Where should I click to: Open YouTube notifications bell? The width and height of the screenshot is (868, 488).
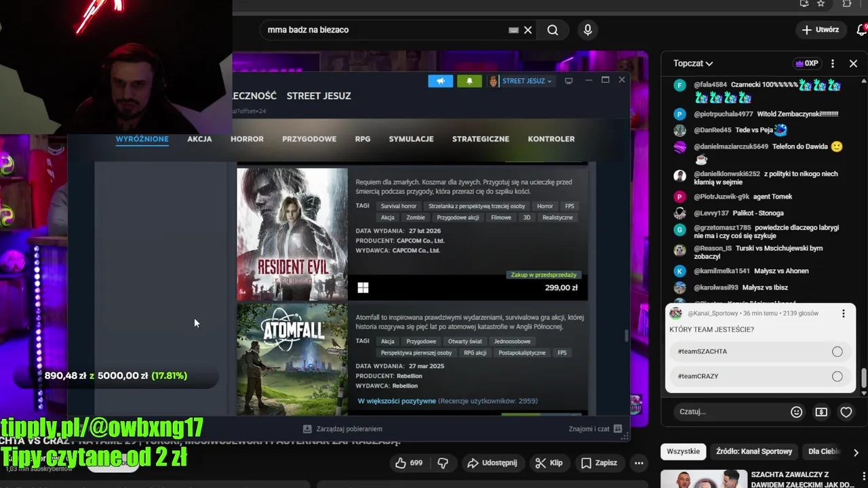click(861, 30)
